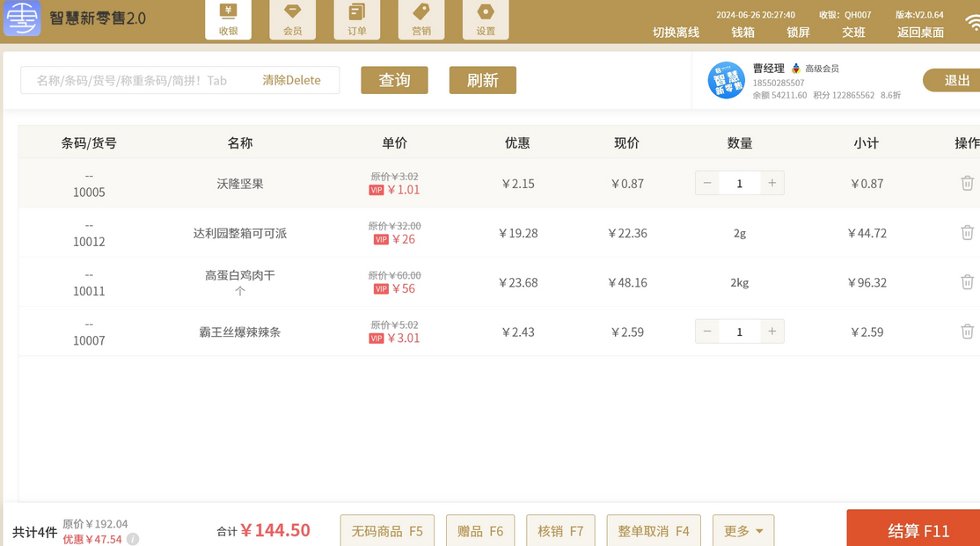Click the discount info icon near 优惠
The height and width of the screenshot is (546, 980).
pos(133,539)
